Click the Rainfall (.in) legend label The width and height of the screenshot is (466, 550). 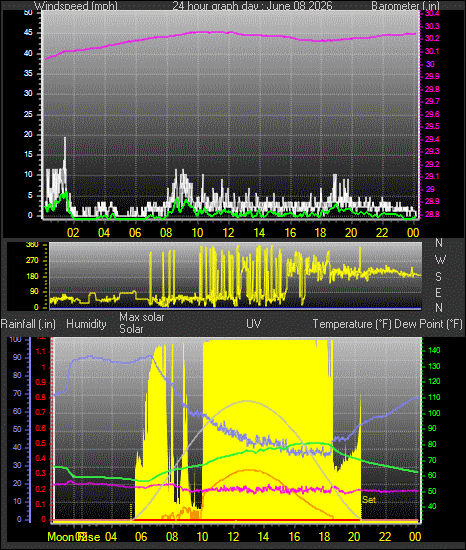coord(28,324)
